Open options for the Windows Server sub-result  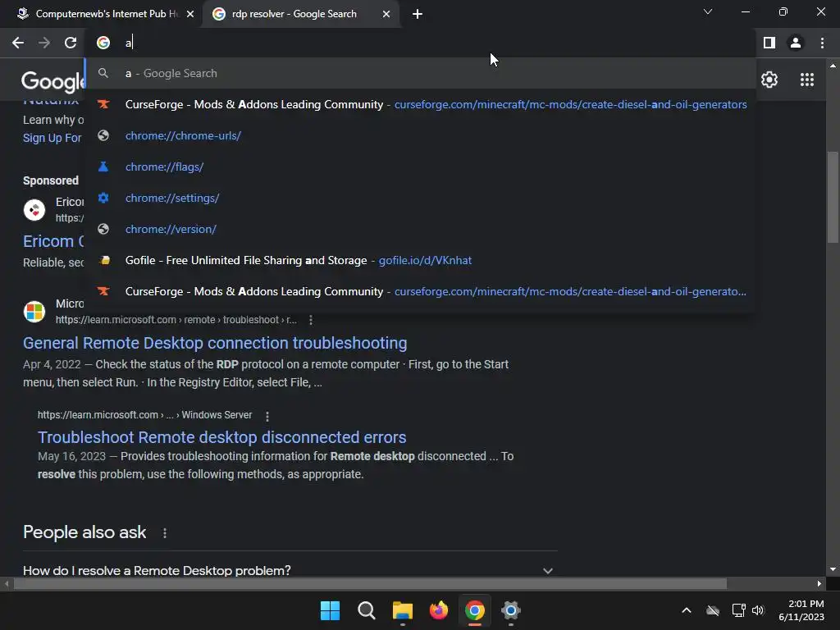click(267, 416)
